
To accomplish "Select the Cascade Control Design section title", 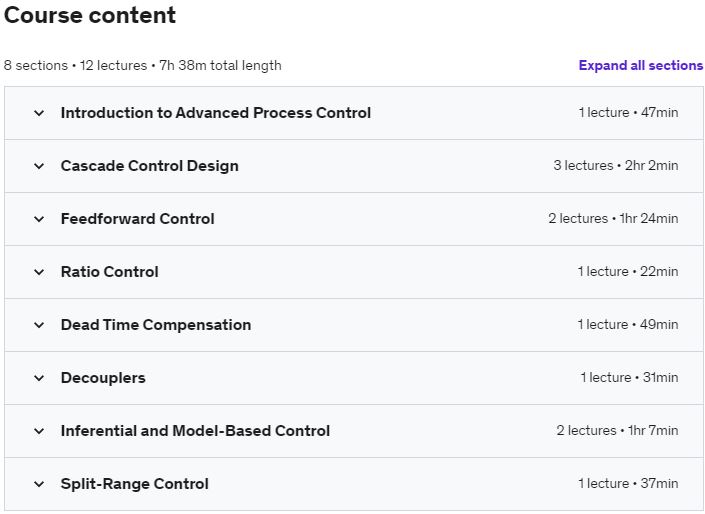I will tap(150, 166).
